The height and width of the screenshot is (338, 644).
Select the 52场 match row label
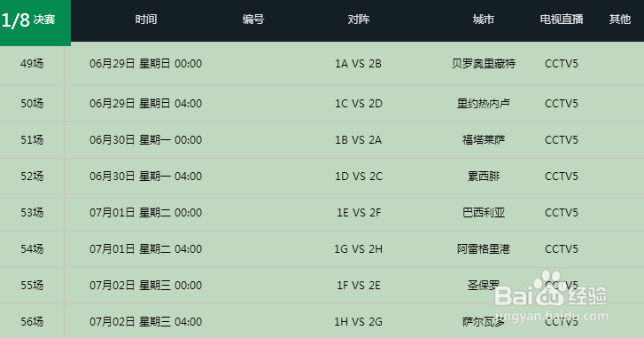pyautogui.click(x=32, y=177)
